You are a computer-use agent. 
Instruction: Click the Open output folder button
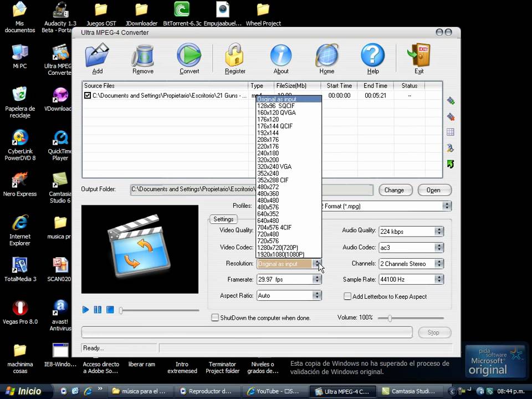tap(434, 190)
